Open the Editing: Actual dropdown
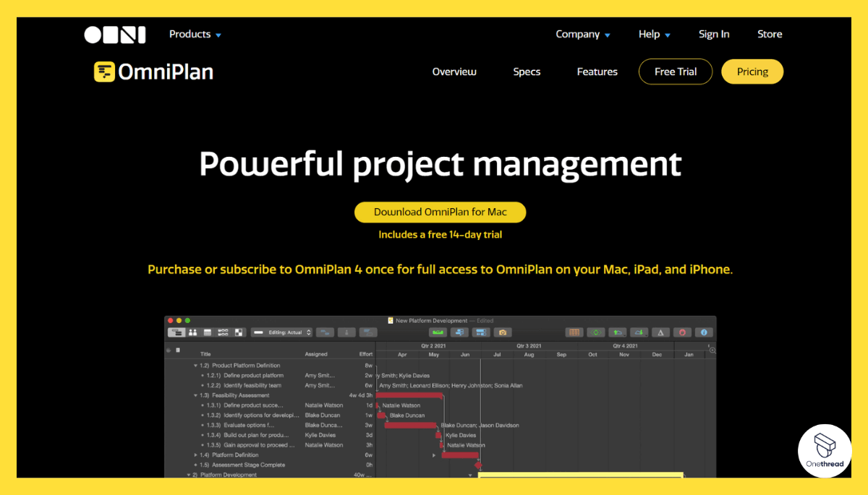The height and width of the screenshot is (495, 868). 287,332
